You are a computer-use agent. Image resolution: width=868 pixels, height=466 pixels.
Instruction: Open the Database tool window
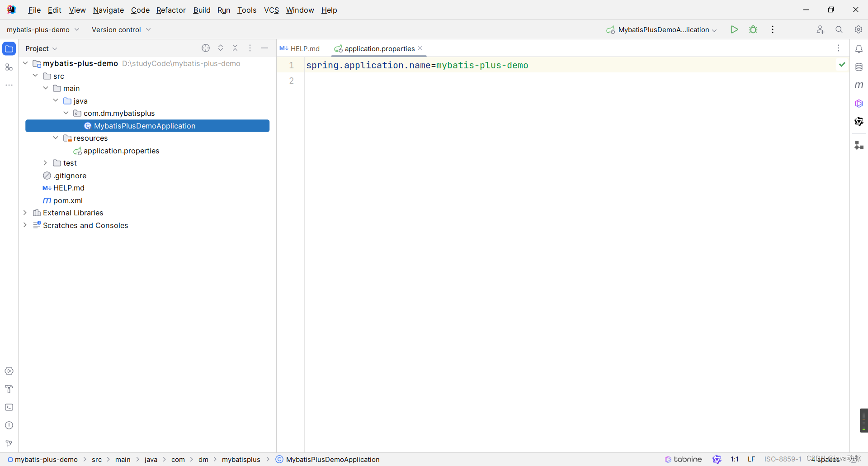pyautogui.click(x=859, y=67)
